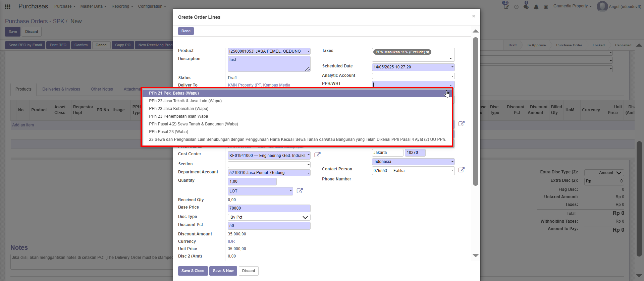Click the Copy PO button
Image resolution: width=644 pixels, height=281 pixels.
(x=123, y=45)
